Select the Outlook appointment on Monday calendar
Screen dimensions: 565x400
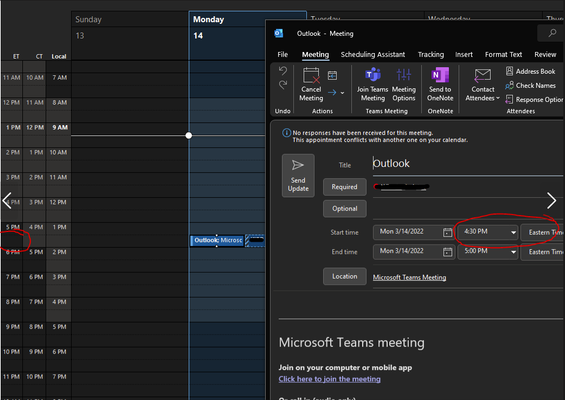coord(217,240)
